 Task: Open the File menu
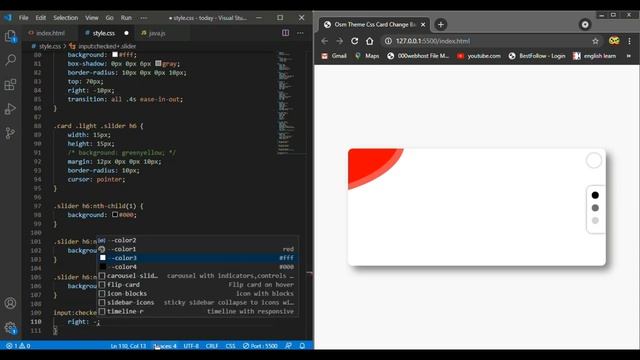point(24,18)
